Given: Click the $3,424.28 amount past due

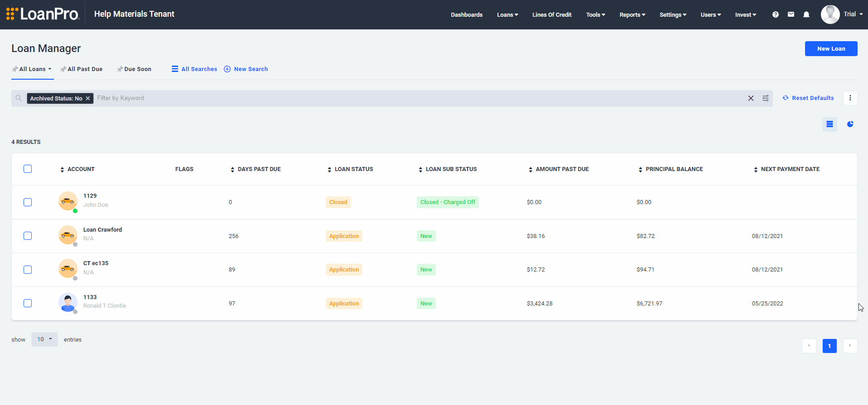Looking at the screenshot, I should coord(540,304).
